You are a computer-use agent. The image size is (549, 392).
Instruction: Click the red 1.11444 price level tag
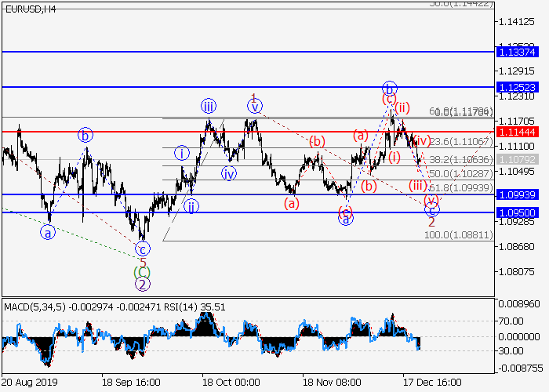pos(517,132)
